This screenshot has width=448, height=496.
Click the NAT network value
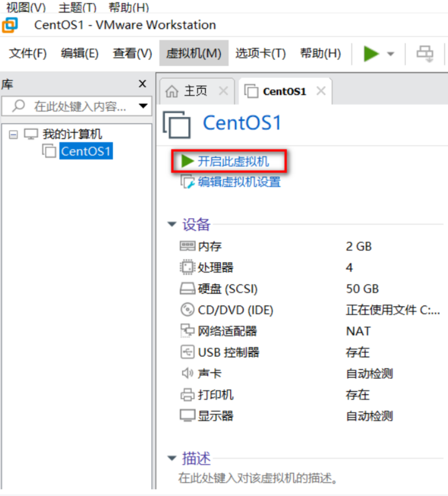(x=358, y=331)
